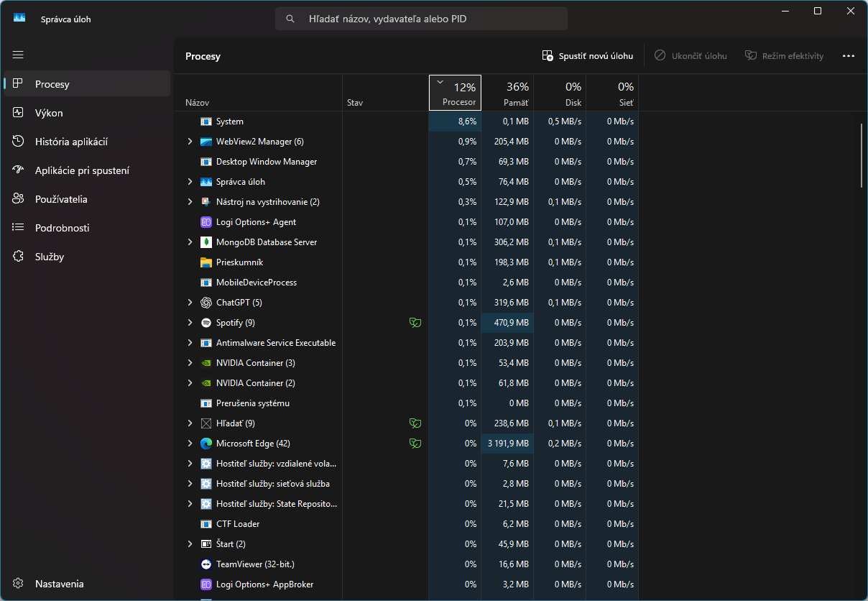Screen dimensions: 868x601
Task: Sort by the Disk column header
Action: click(560, 93)
